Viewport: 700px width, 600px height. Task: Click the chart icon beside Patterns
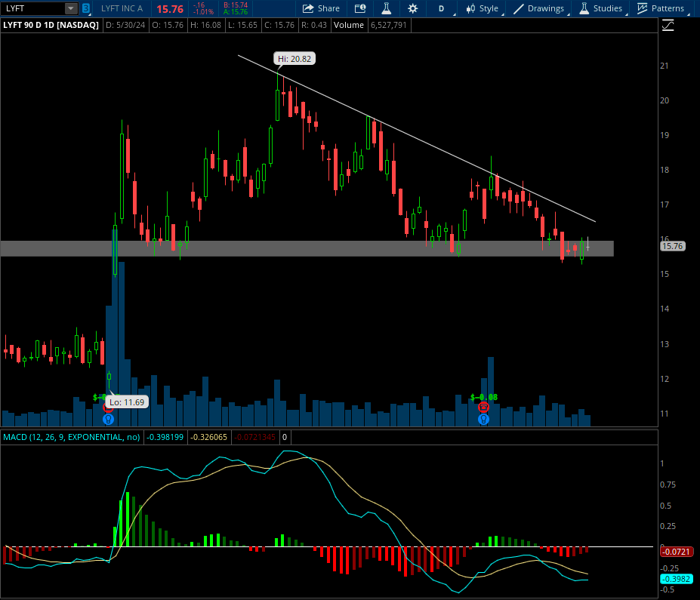[x=642, y=8]
